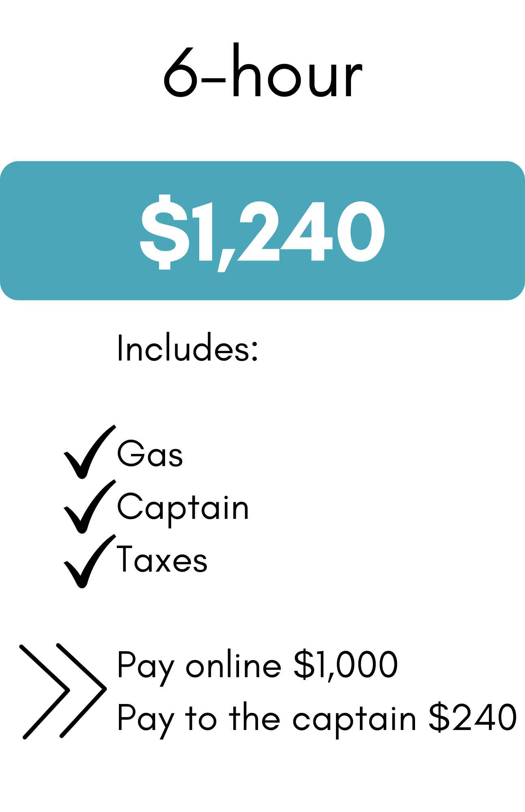This screenshot has height=812, width=525.
Task: Click the "Includes:" label
Action: [187, 348]
